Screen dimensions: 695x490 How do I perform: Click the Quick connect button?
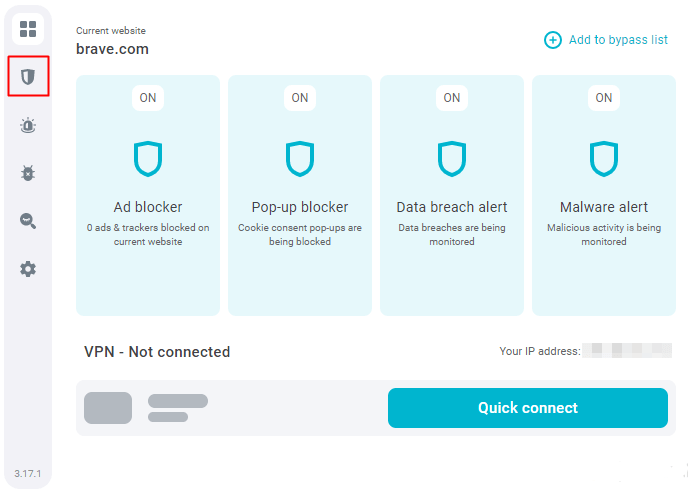[x=527, y=408]
